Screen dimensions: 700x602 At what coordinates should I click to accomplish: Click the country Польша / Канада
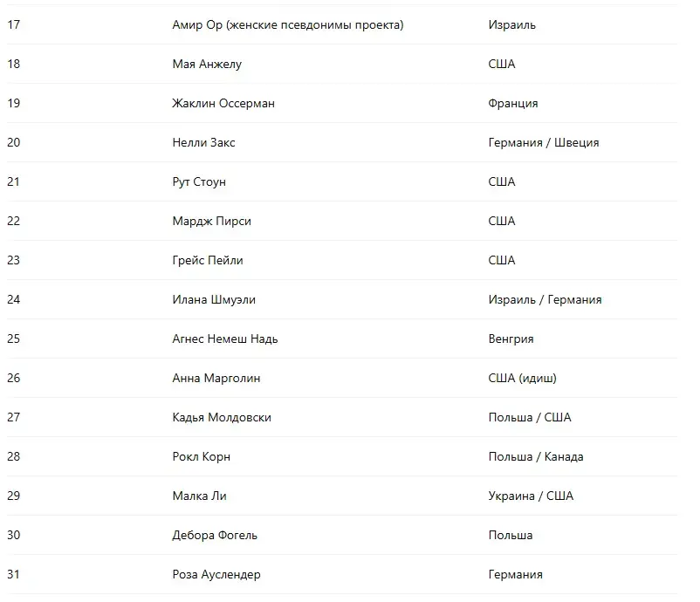535,457
